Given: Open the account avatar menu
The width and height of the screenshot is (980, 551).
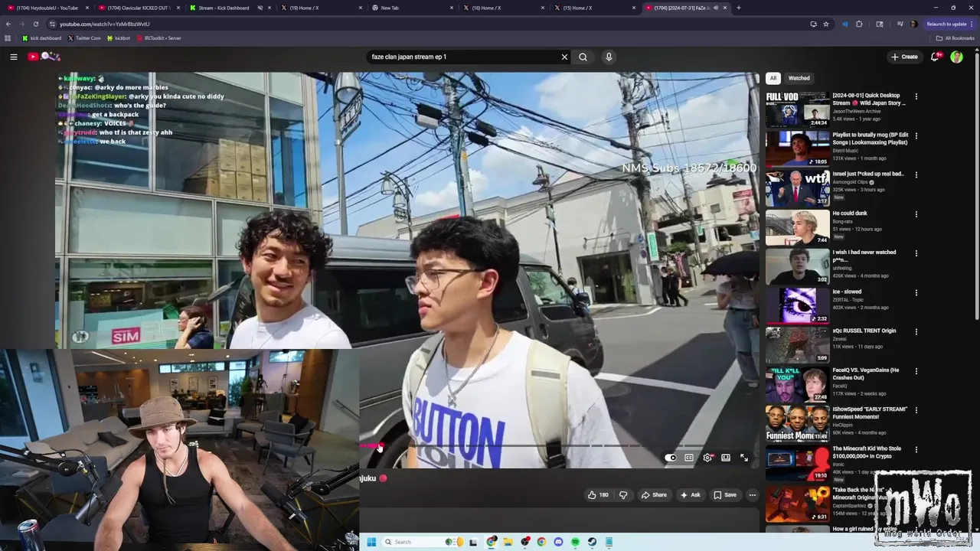Looking at the screenshot, I should coord(956,57).
